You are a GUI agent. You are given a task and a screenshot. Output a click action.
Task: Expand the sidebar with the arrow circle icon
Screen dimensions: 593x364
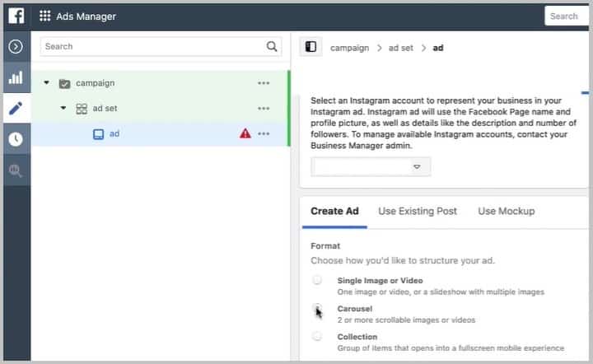[x=16, y=47]
